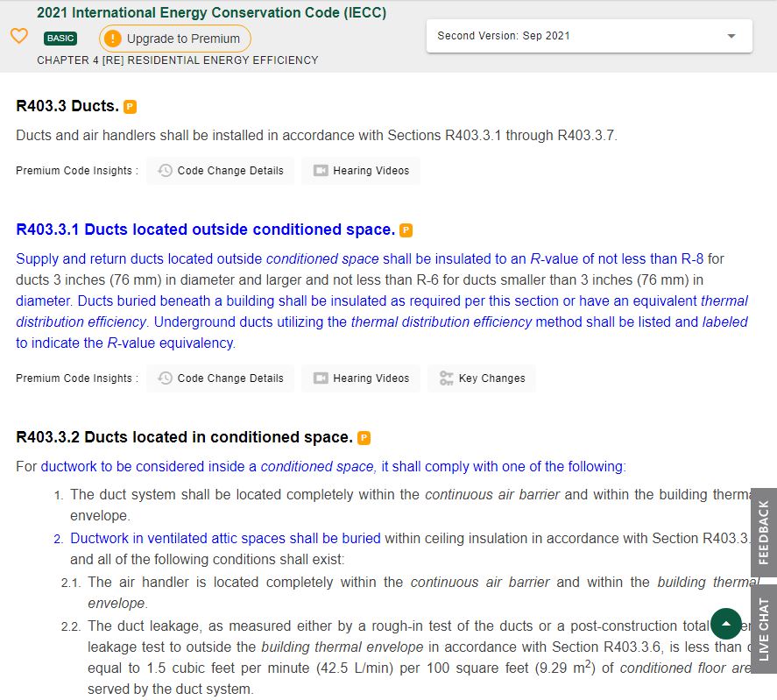Click the heart favorite icon

tap(19, 37)
